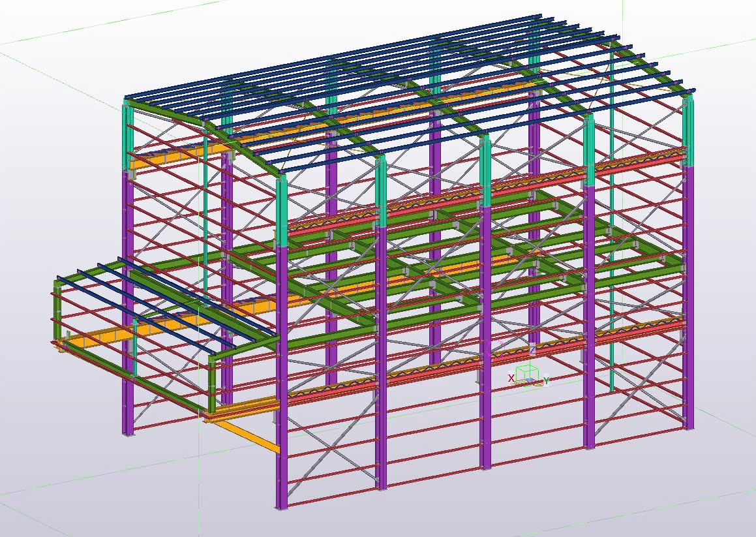Select the red X axis label
This screenshot has width=756, height=537.
click(511, 378)
